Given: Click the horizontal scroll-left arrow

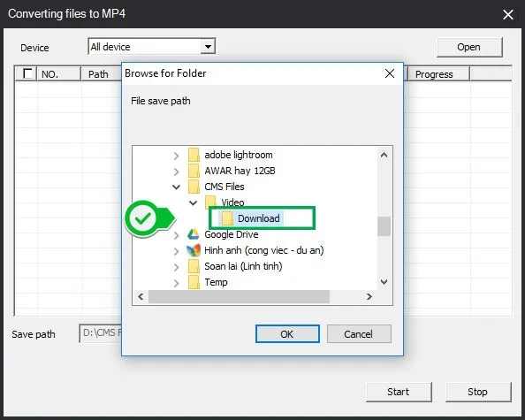Looking at the screenshot, I should (x=141, y=297).
